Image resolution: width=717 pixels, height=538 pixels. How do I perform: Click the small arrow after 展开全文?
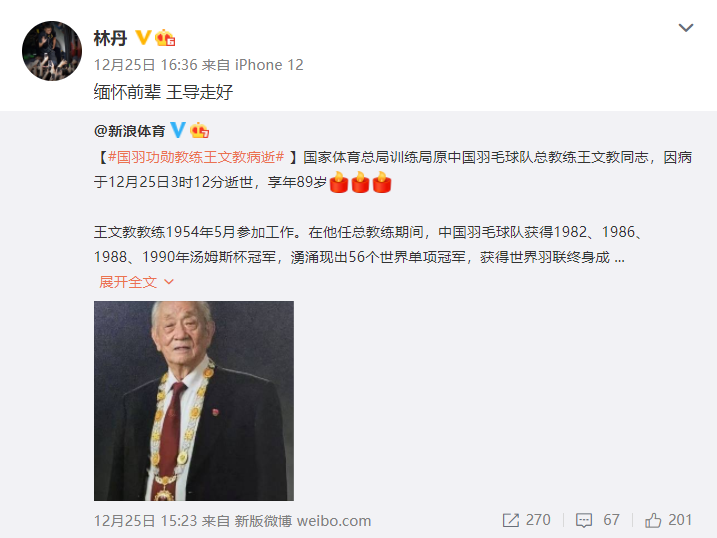tap(169, 282)
